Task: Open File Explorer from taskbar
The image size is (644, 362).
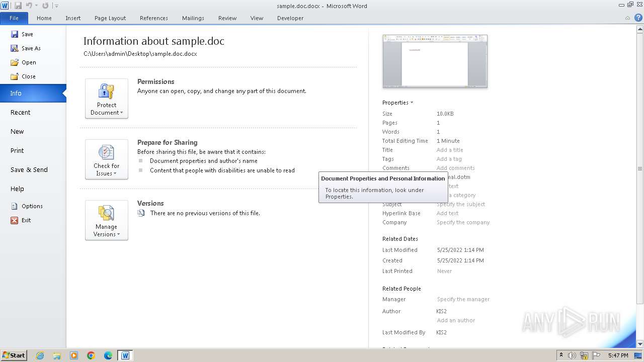Action: (x=57, y=355)
